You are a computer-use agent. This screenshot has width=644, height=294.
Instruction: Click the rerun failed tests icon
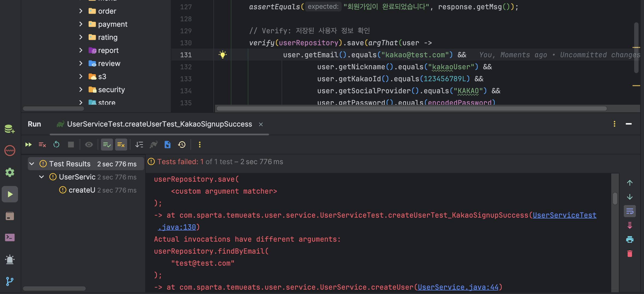pyautogui.click(x=42, y=145)
